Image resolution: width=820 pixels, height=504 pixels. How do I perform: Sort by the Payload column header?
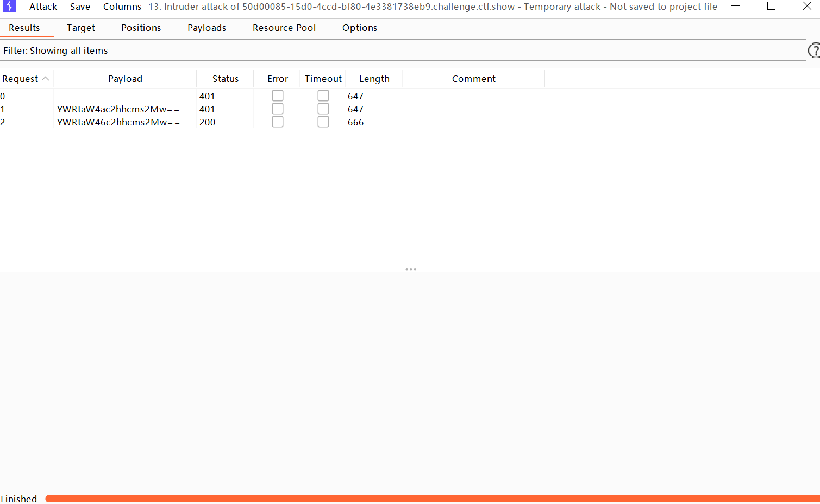pyautogui.click(x=125, y=79)
